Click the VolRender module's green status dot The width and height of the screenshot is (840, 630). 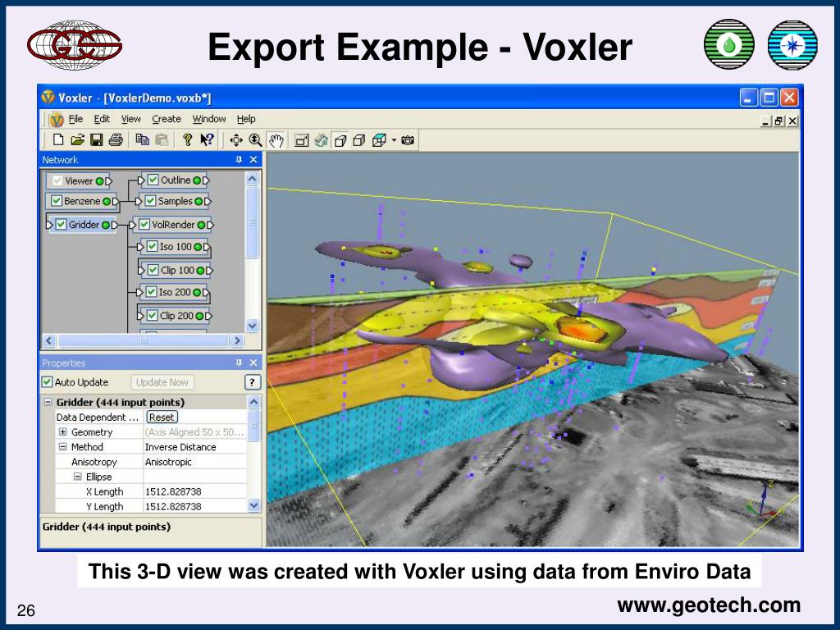point(202,225)
